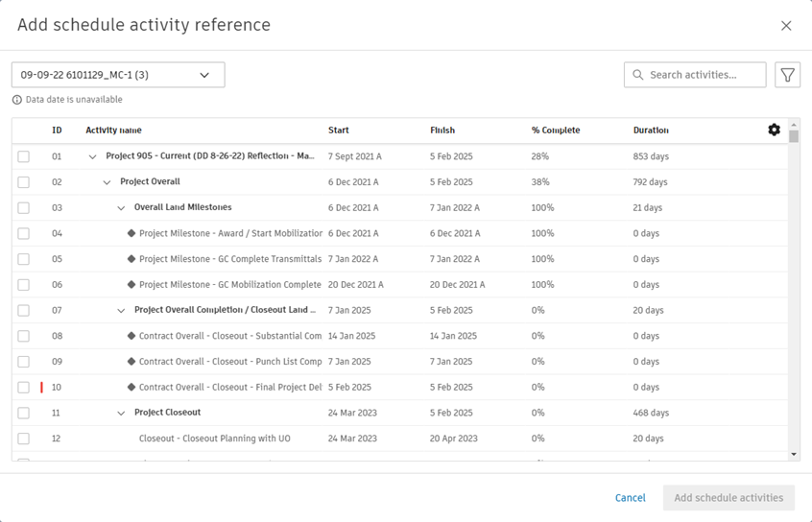The width and height of the screenshot is (812, 522).
Task: Click the % Complete column header
Action: (x=556, y=130)
